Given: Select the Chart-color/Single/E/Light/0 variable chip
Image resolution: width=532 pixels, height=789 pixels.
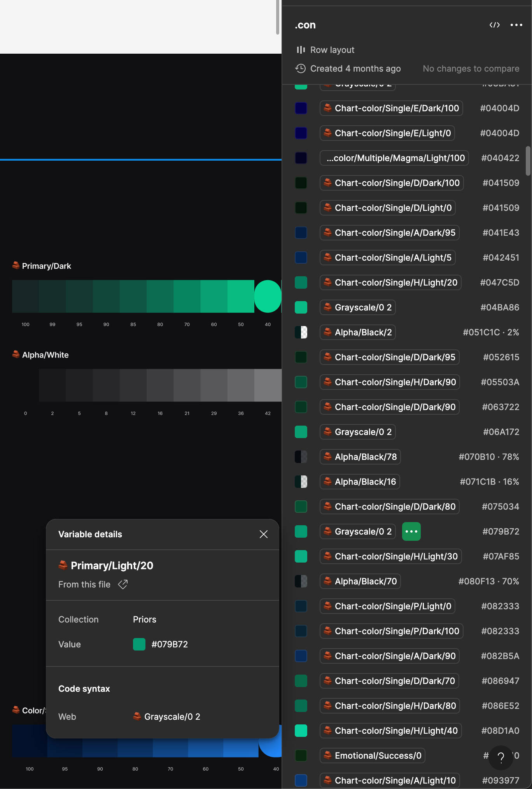Looking at the screenshot, I should (x=387, y=133).
